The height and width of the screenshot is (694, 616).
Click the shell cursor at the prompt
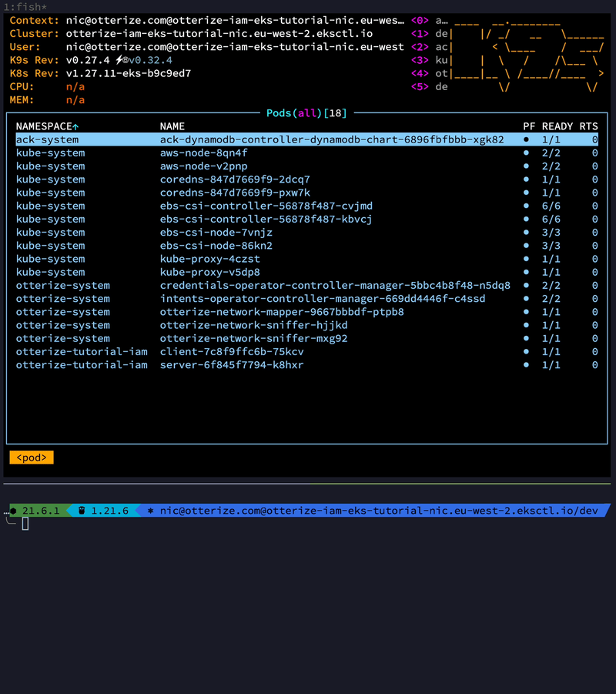tap(25, 524)
